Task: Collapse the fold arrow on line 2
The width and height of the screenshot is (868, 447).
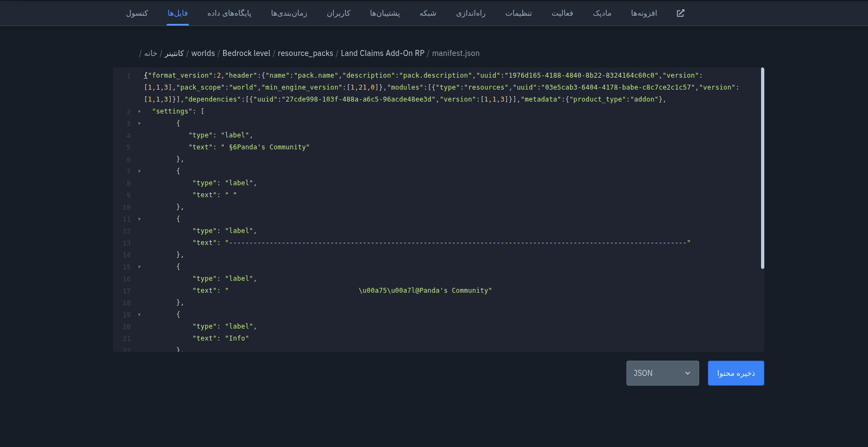Action: (x=140, y=111)
